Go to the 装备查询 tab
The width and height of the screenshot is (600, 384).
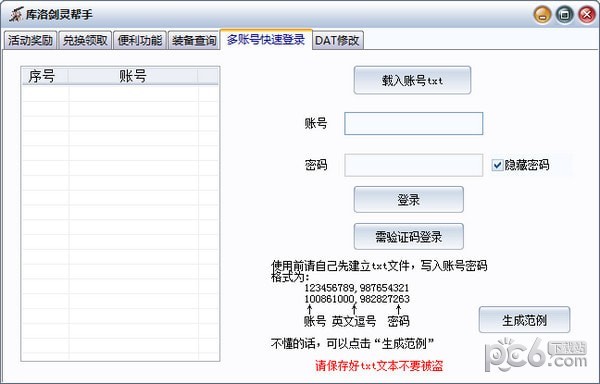point(194,40)
